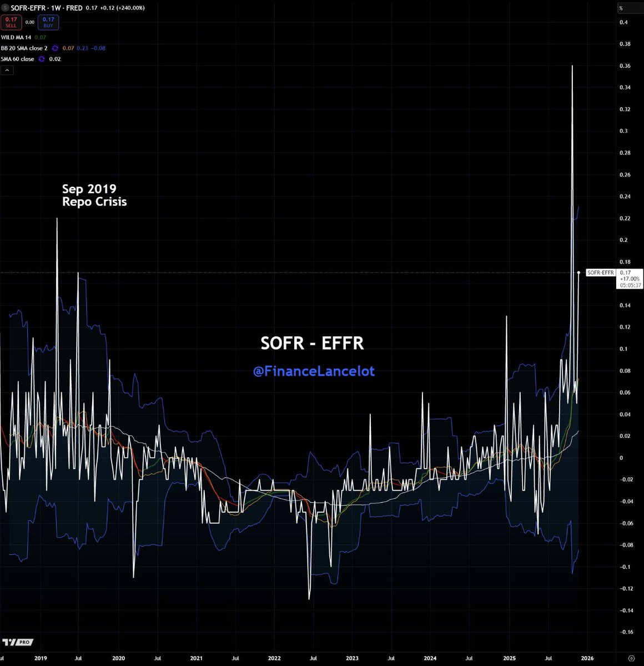Select the BB 20 SMA close 2 legend entry

click(x=23, y=48)
